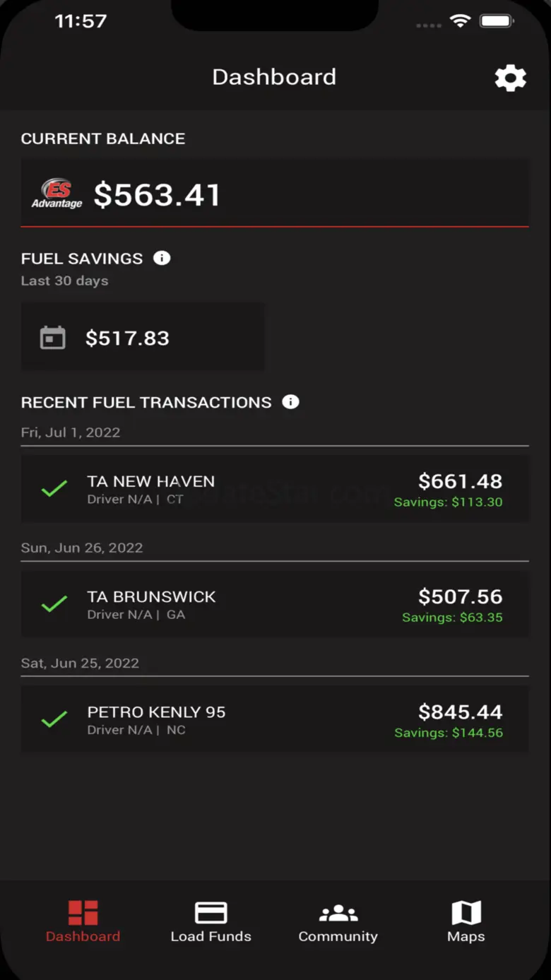This screenshot has width=551, height=980.
Task: Tap the green checkmark for TA New Haven
Action: (54, 489)
